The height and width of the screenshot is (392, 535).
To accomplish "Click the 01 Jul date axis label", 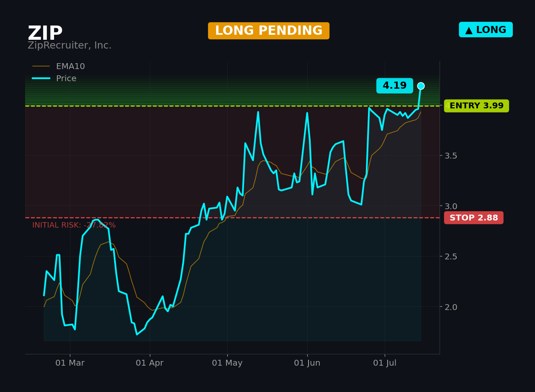I will [385, 363].
